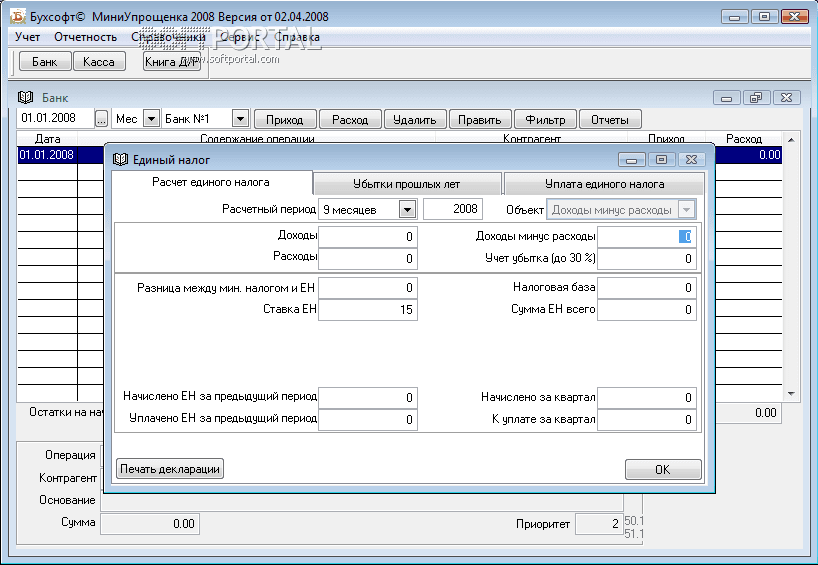
Task: Open the Сервис menu
Action: (x=239, y=37)
